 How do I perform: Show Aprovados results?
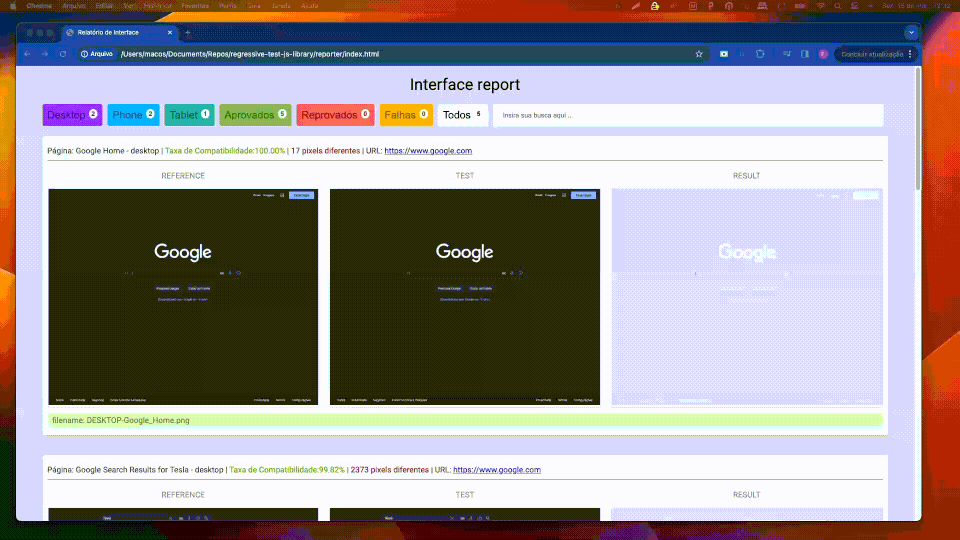click(x=255, y=115)
